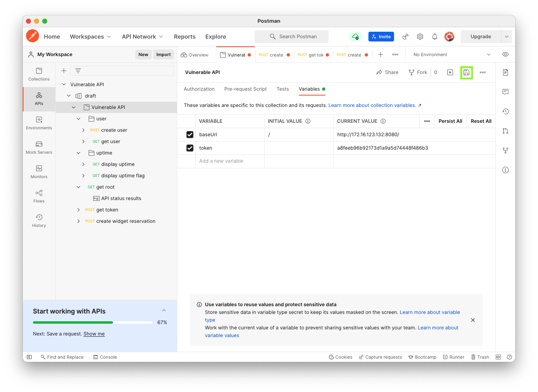The image size is (538, 392).
Task: Open the sync status cloud icon
Action: tap(355, 37)
